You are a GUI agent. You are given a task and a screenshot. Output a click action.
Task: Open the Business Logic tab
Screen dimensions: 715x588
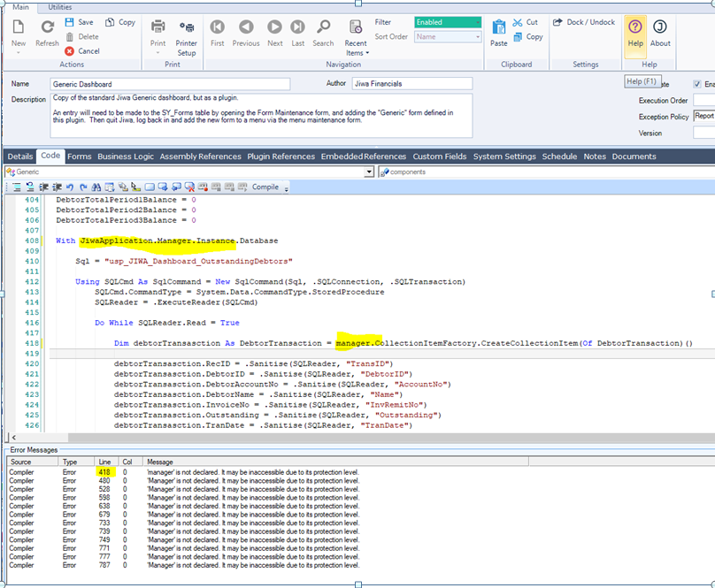tap(125, 157)
